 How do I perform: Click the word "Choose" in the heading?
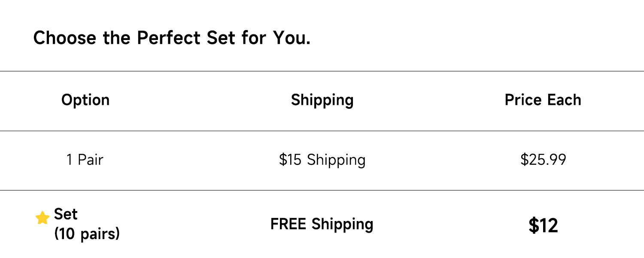tap(65, 38)
